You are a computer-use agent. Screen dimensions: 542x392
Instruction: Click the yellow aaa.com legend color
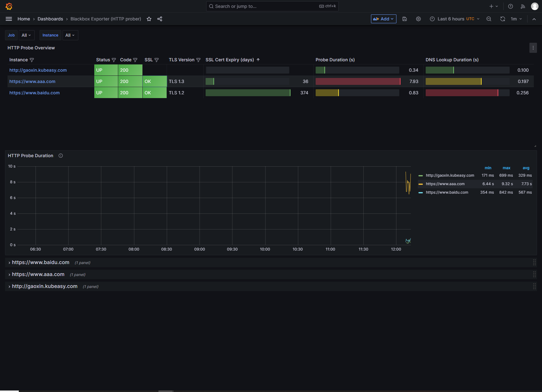click(421, 184)
